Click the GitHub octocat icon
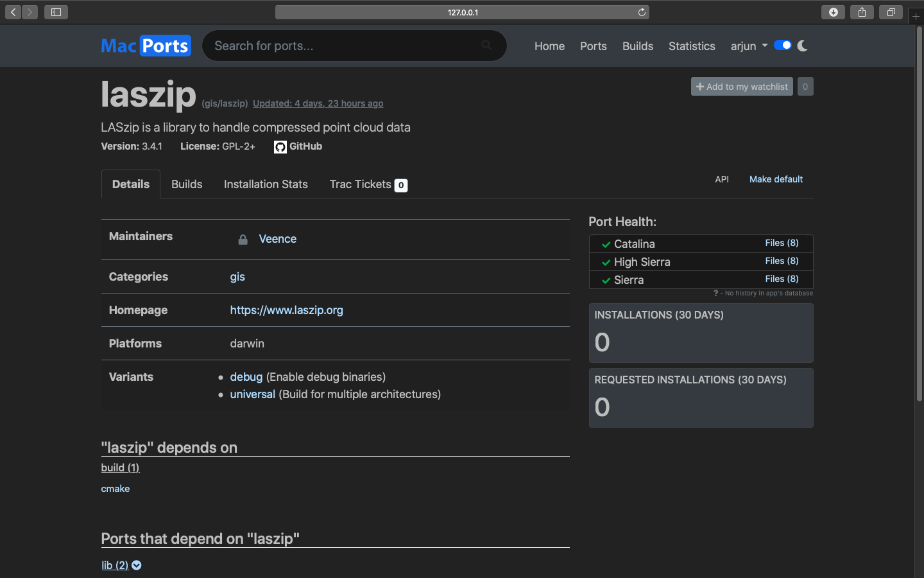This screenshot has height=578, width=924. (280, 147)
